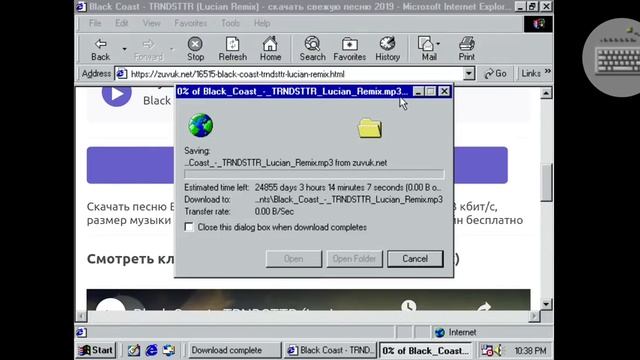Minimize the download dialog

point(418,91)
